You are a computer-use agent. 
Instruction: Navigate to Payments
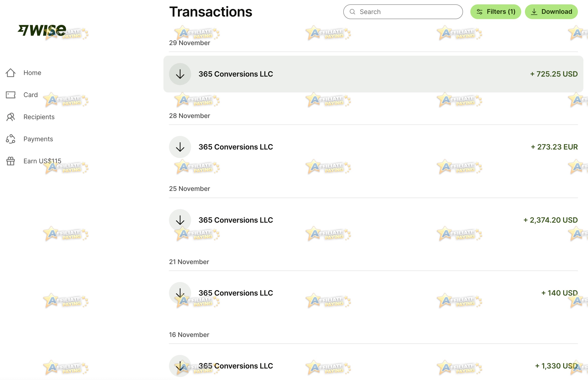38,139
